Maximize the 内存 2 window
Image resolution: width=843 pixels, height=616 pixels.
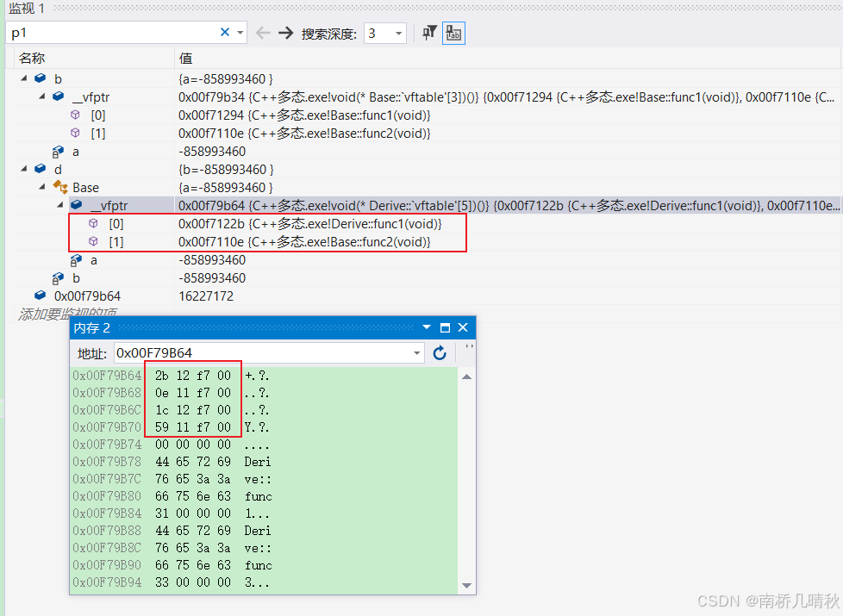tap(445, 327)
